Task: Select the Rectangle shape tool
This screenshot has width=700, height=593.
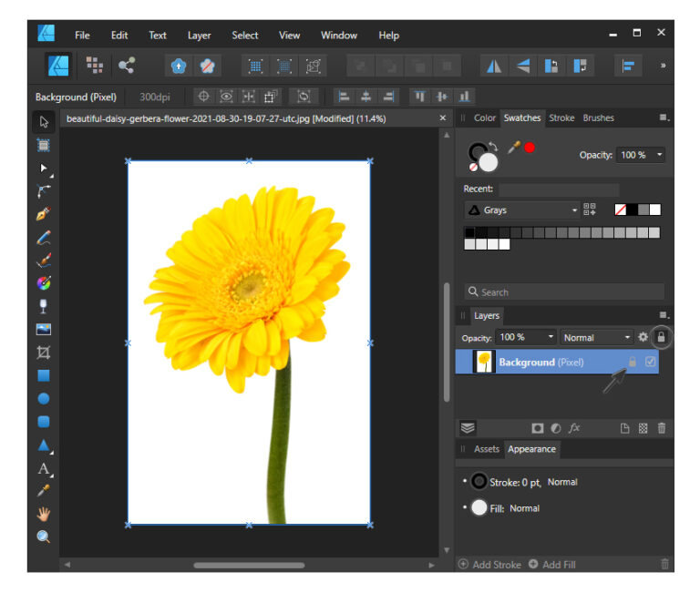Action: [x=44, y=375]
